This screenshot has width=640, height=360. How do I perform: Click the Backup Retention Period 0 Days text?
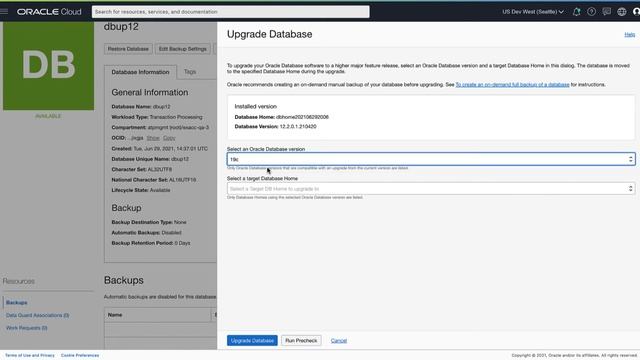pos(151,243)
